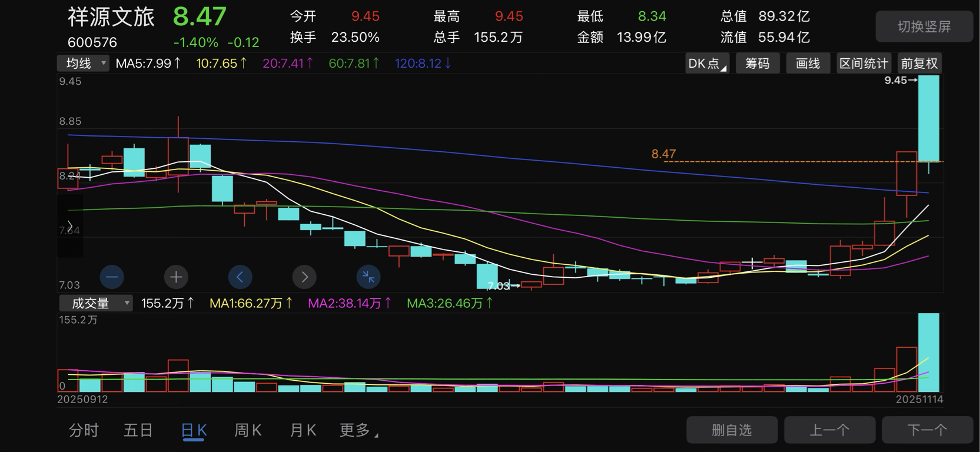This screenshot has width=980, height=452.
Task: Click the stock code 600576
Action: (92, 42)
